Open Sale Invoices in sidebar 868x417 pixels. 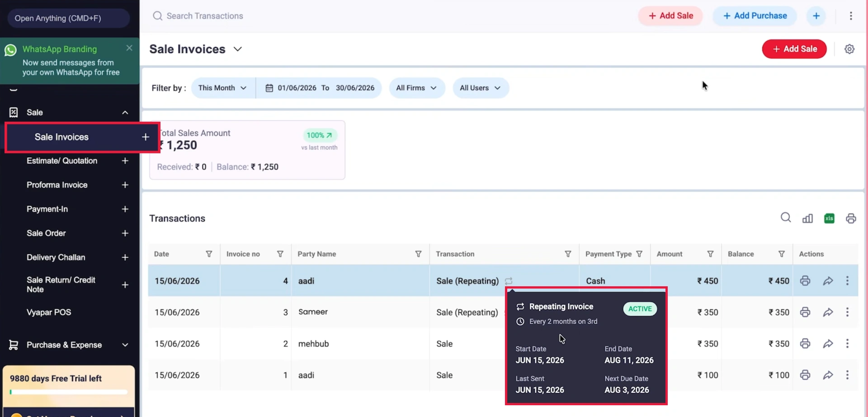[x=61, y=137]
